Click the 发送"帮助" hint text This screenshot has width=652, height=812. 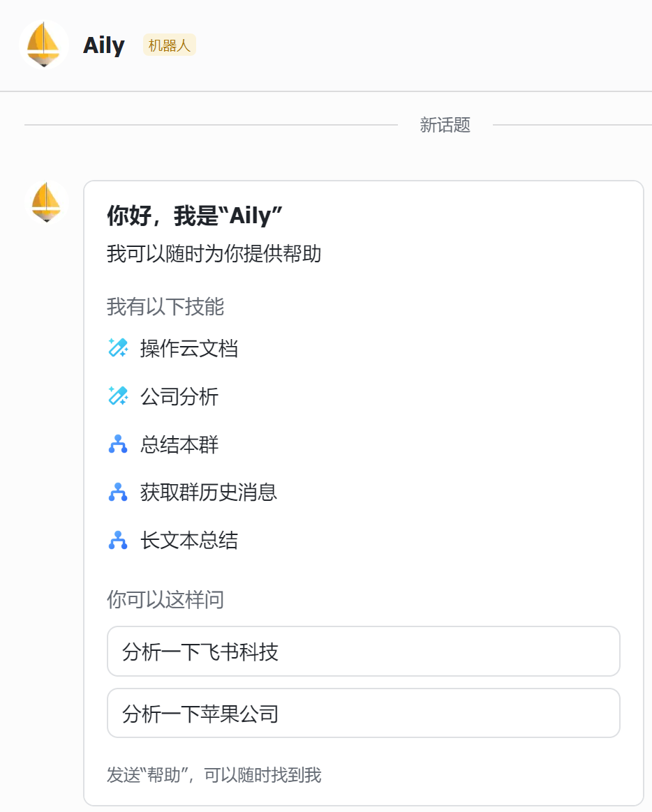214,775
